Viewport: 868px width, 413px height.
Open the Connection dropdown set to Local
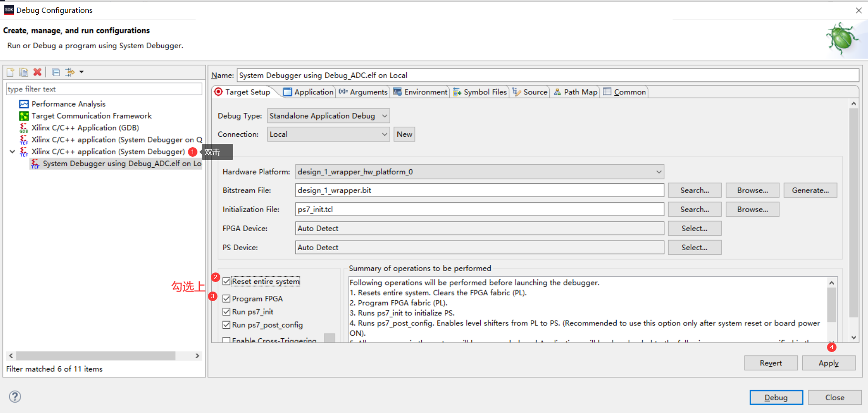pyautogui.click(x=328, y=134)
